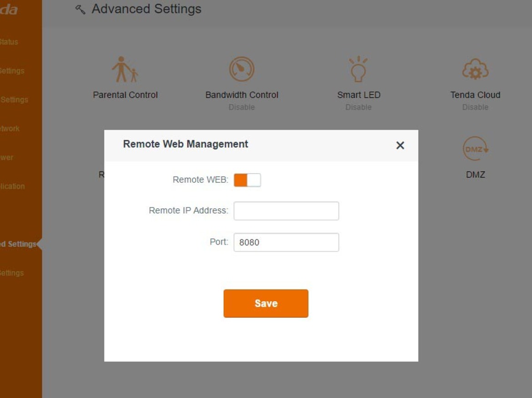Click the Remote Web Management dialog title
This screenshot has width=532, height=398.
click(x=186, y=144)
